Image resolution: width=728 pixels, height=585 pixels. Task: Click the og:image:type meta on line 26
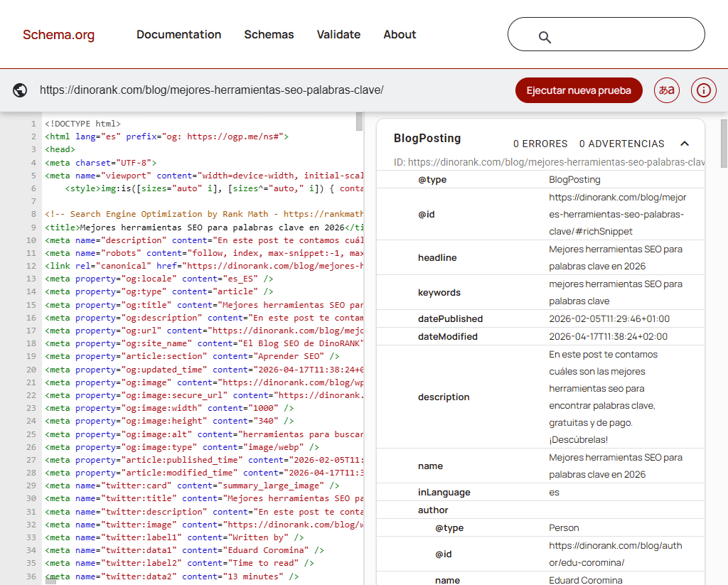(x=182, y=447)
